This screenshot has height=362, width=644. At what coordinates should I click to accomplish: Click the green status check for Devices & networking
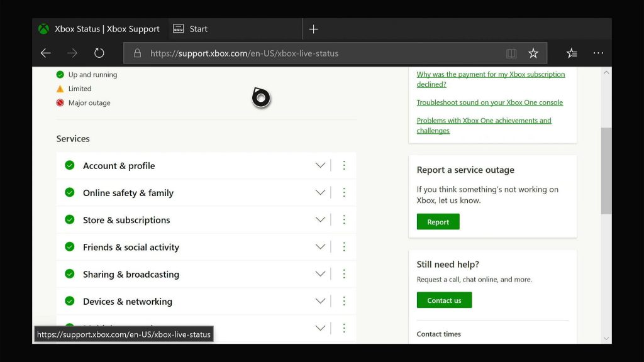click(70, 301)
